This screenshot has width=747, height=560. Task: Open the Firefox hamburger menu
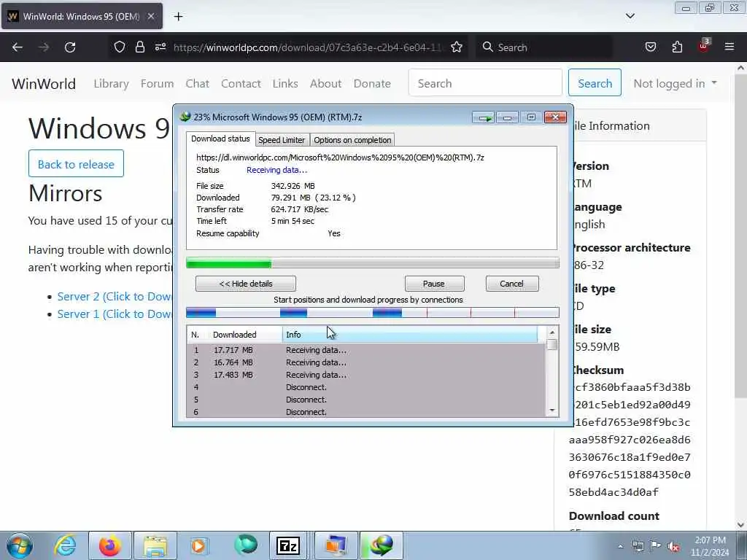point(729,47)
